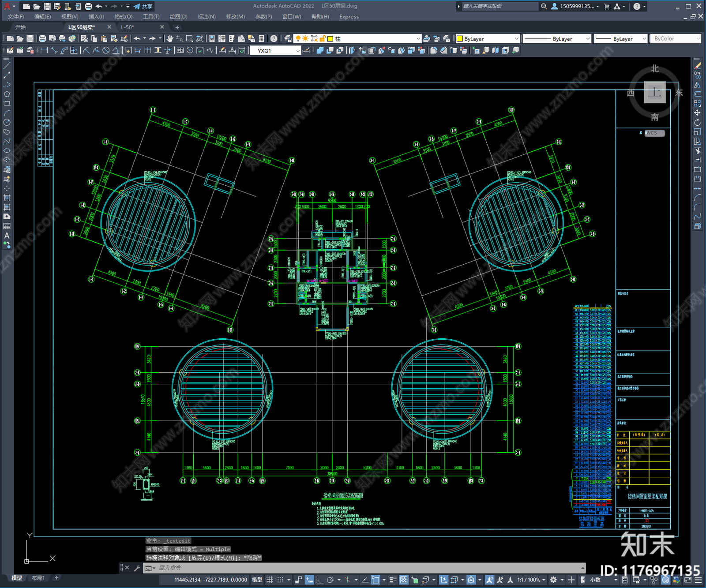Toggle grid display in status bar
Image resolution: width=706 pixels, height=588 pixels.
[270, 580]
